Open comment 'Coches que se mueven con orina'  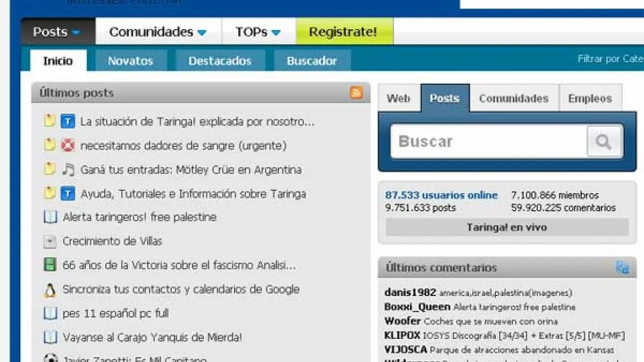[491, 321]
